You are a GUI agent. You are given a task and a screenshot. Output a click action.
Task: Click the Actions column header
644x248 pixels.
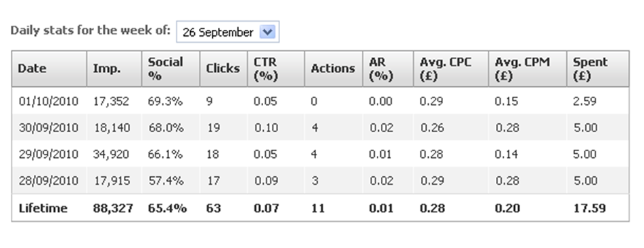(333, 68)
